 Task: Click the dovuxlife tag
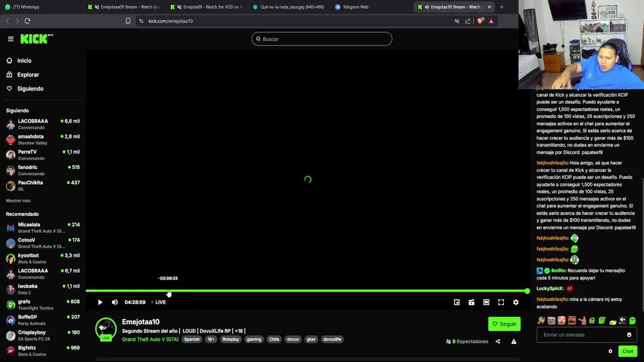pos(332,339)
